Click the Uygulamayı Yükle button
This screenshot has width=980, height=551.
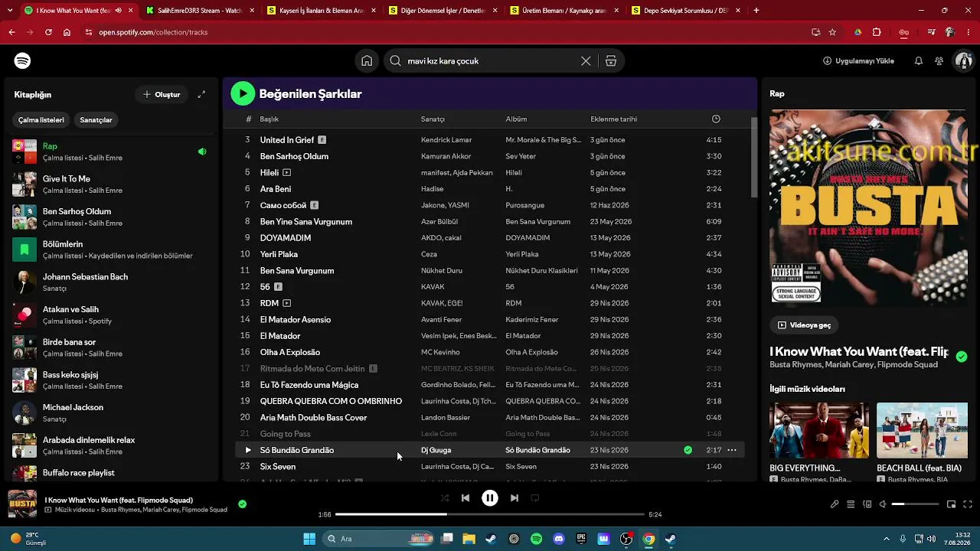pos(858,61)
